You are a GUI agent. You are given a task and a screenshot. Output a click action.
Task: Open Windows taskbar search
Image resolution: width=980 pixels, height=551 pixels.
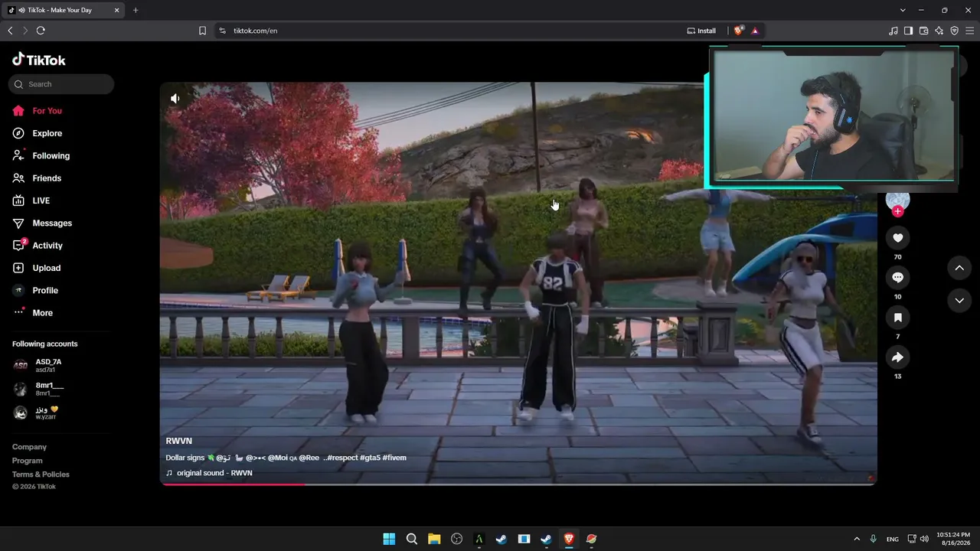click(x=411, y=539)
